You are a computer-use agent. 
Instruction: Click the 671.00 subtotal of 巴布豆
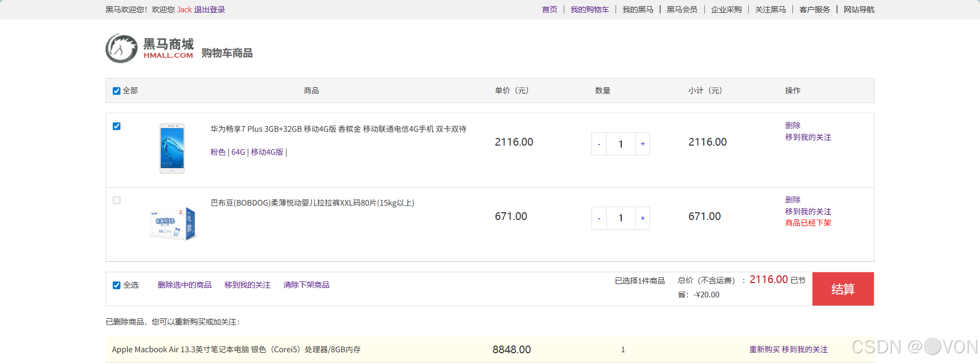pyautogui.click(x=705, y=216)
